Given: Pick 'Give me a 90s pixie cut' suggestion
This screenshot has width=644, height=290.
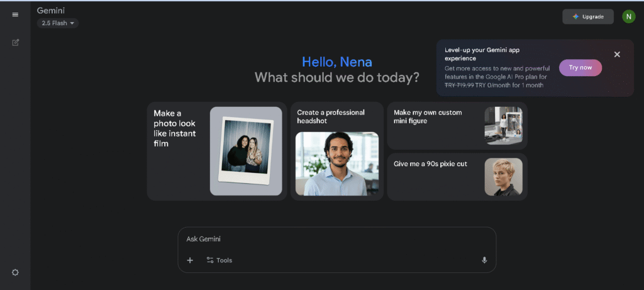Looking at the screenshot, I should (430, 164).
